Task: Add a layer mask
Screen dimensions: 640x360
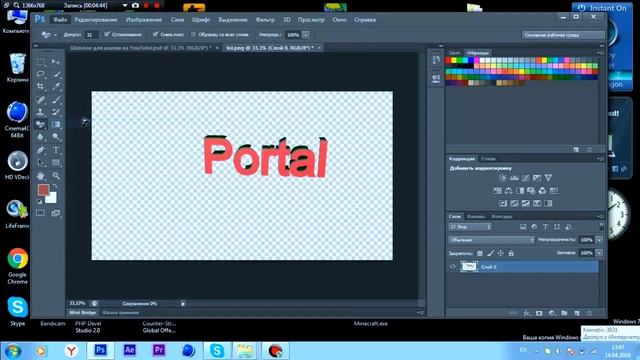Action: [x=539, y=313]
